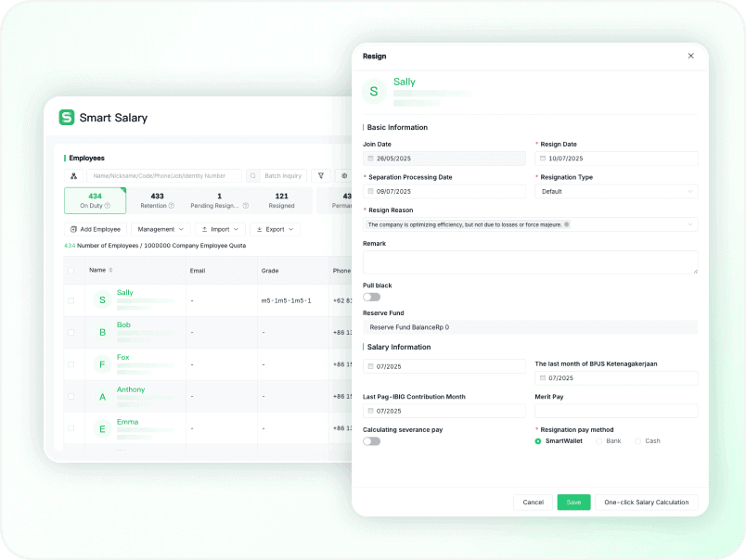Screen dimensions: 746x560
Task: Click the Add Employee button
Action: pos(96,229)
